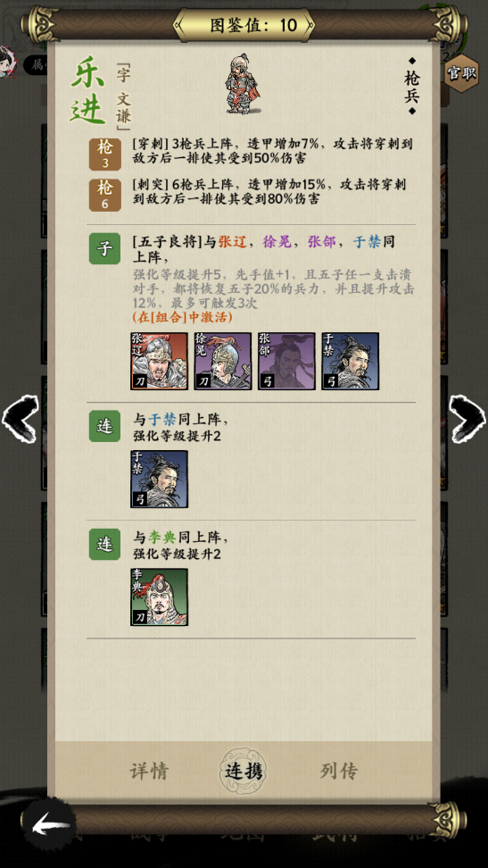Tap the green 子 combo badge
This screenshot has width=488, height=868.
coord(104,248)
